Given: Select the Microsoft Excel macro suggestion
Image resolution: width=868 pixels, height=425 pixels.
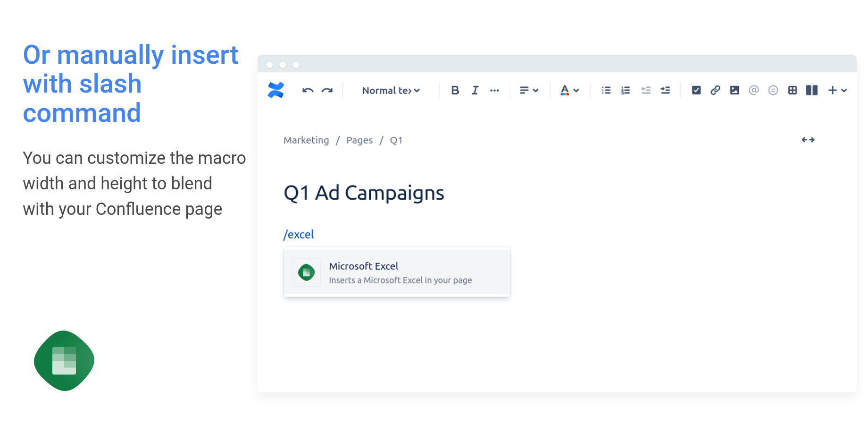Looking at the screenshot, I should (397, 272).
